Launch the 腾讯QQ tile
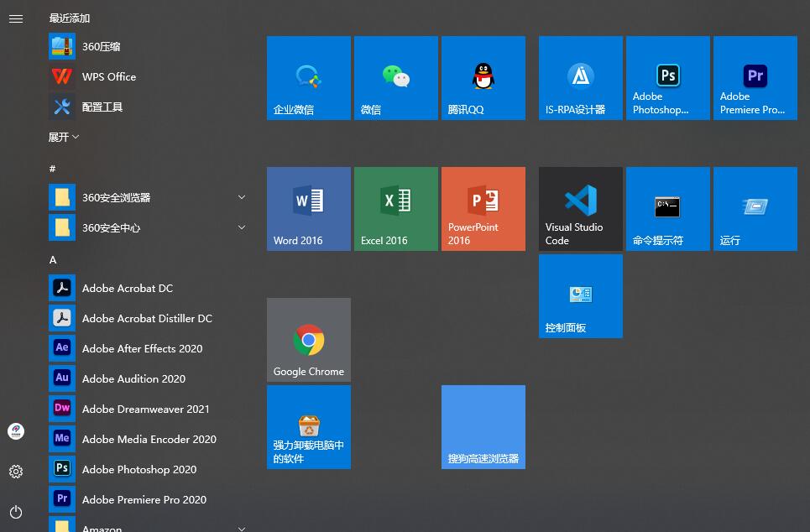This screenshot has width=810, height=532. [483, 78]
